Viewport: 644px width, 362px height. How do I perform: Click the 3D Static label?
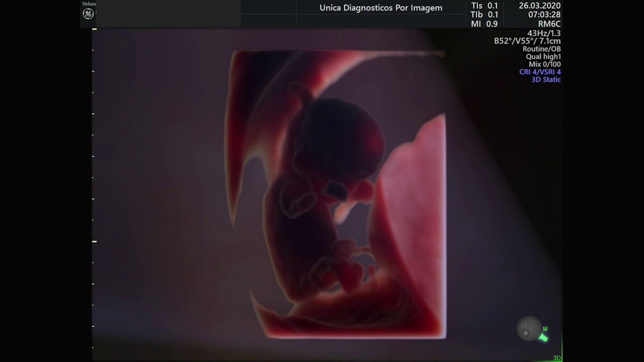546,79
